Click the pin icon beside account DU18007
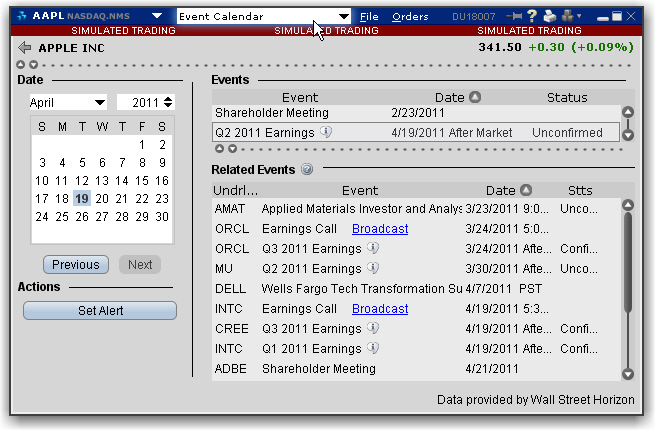The image size is (655, 430). click(x=514, y=16)
